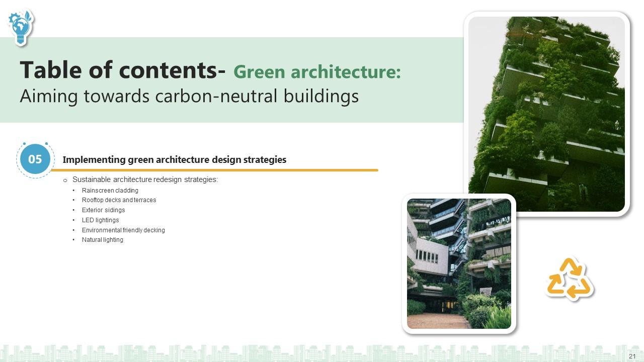Select 'Sustainable architecture redesign strategies:' line
644x362 pixels.
(x=145, y=179)
